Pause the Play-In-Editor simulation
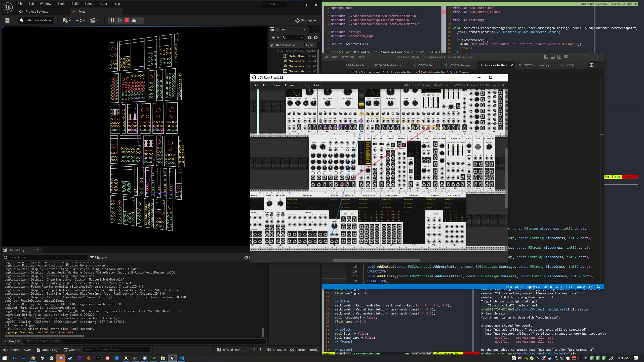Viewport: 644px width, 362px height. [x=112, y=20]
